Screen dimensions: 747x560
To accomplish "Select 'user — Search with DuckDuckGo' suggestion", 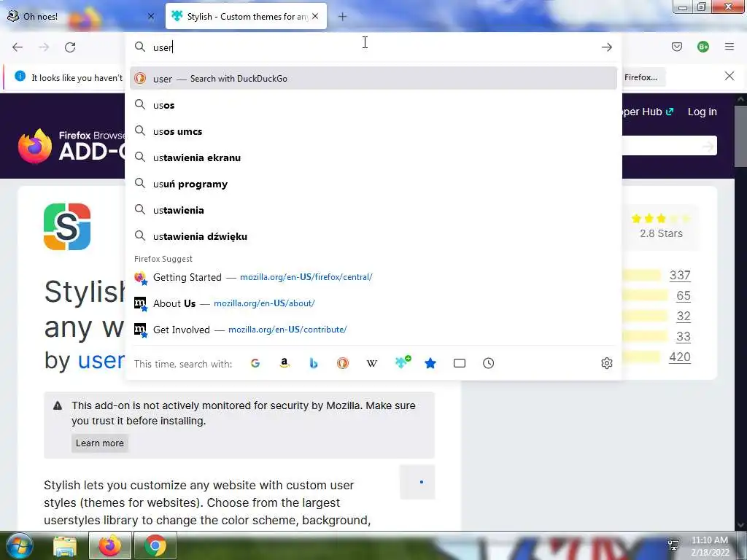I will coord(373,79).
